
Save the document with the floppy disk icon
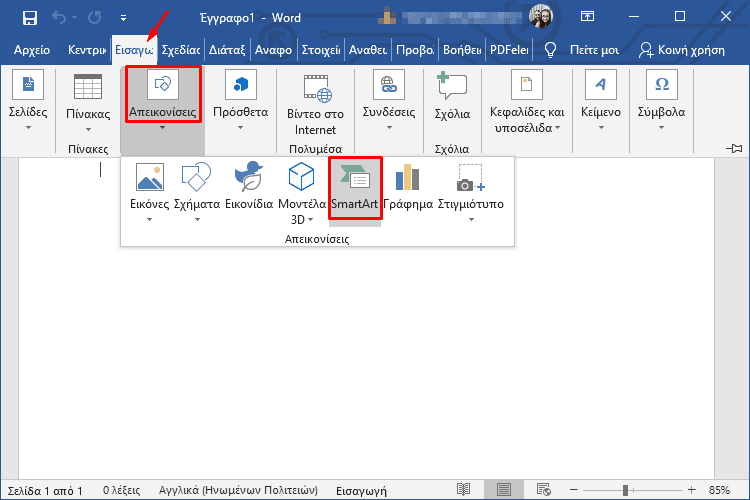point(30,18)
